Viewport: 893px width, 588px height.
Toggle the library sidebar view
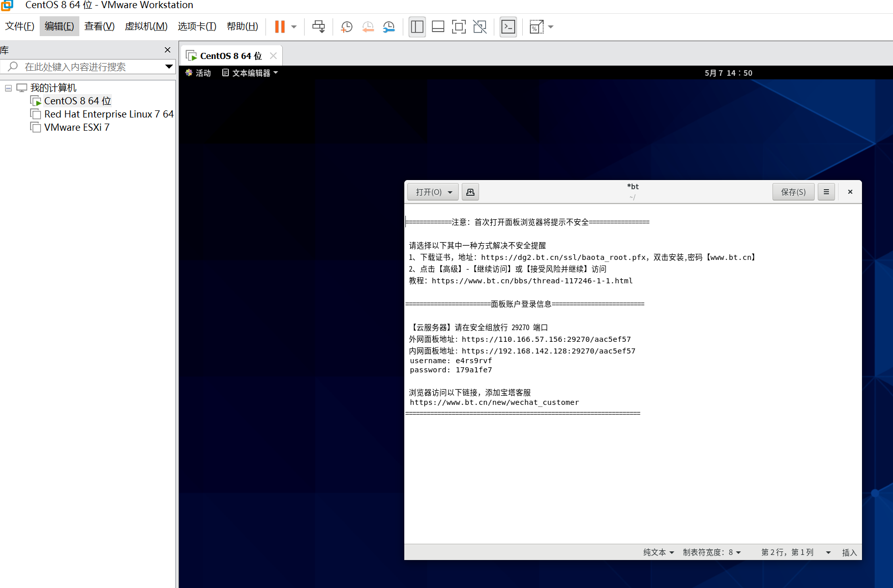coord(417,27)
